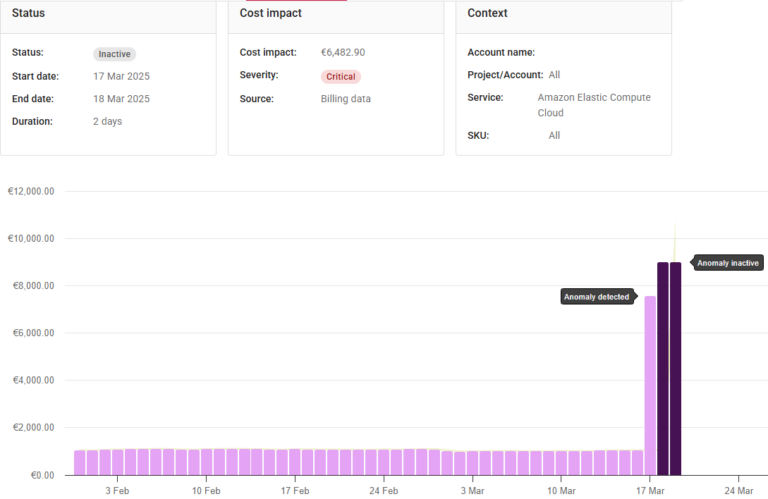Click the Inactive status badge
This screenshot has height=499, width=768.
tap(114, 54)
